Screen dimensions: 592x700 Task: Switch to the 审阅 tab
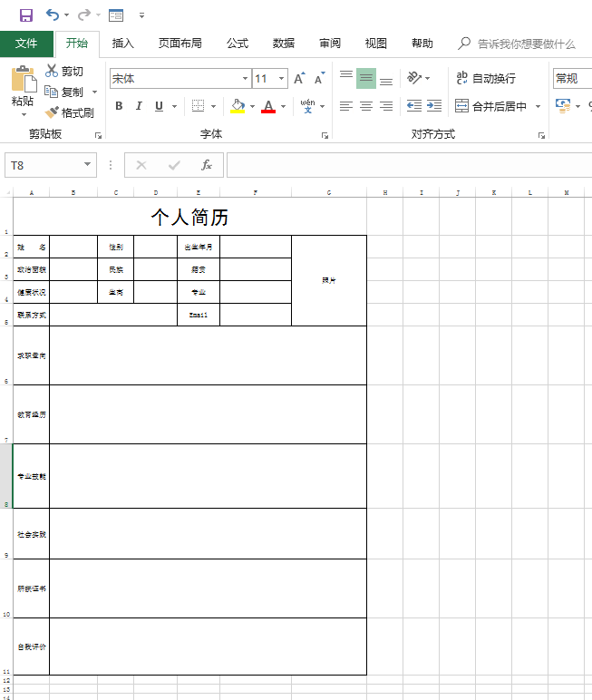330,44
